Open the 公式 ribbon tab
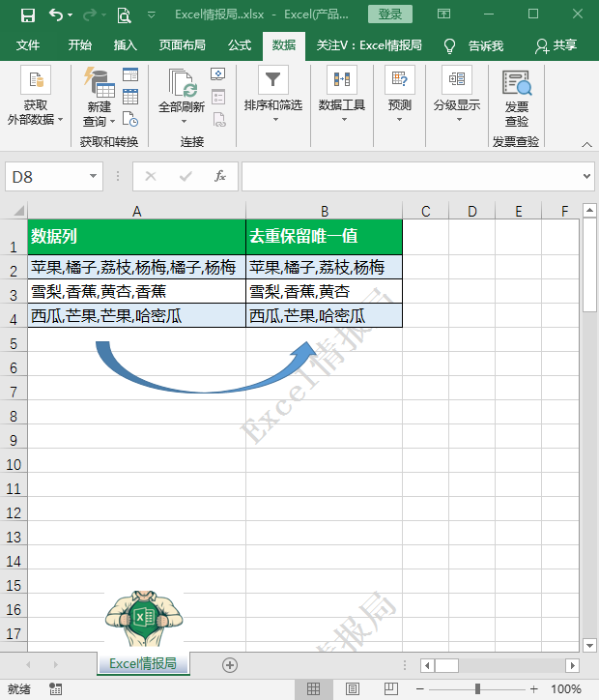Viewport: 599px width, 700px height. coord(240,45)
